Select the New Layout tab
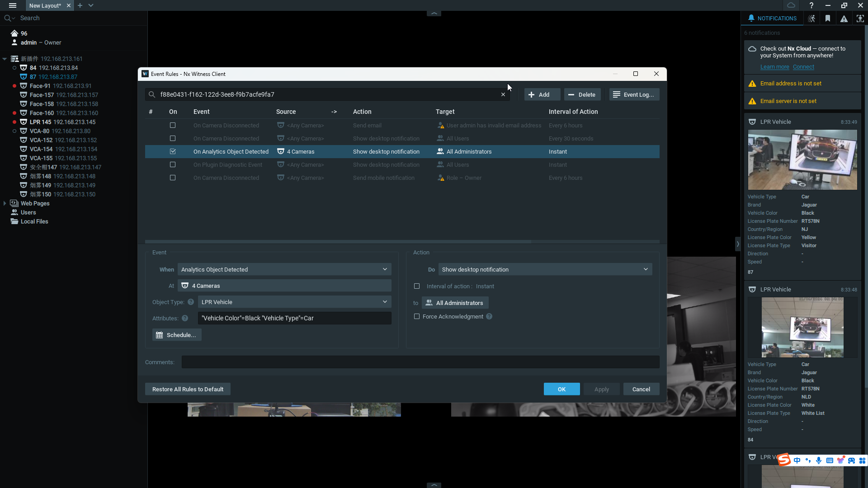This screenshot has width=868, height=488. pos(45,5)
